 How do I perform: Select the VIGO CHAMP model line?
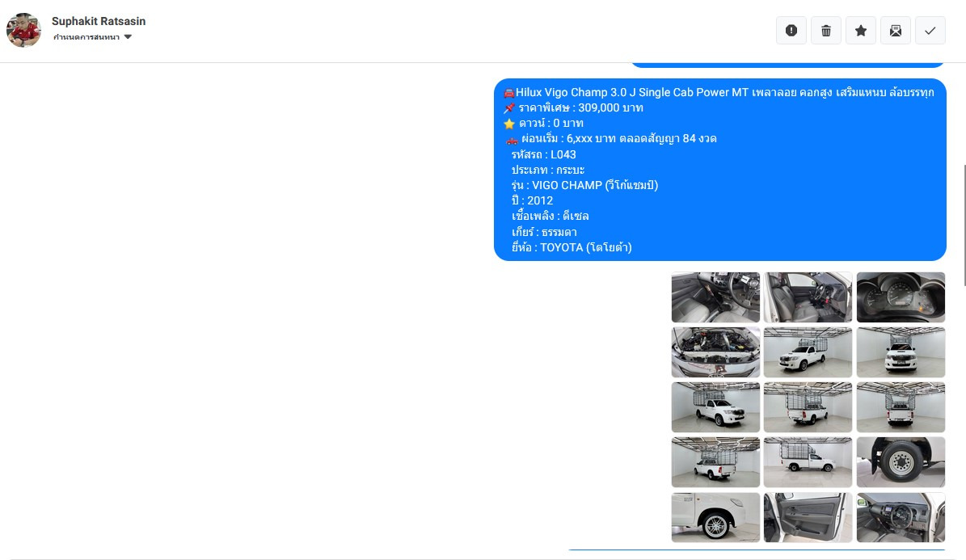coord(584,185)
